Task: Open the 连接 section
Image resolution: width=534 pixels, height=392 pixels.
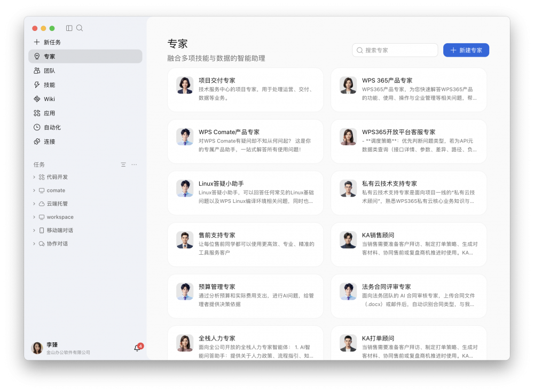Action: 85,142
